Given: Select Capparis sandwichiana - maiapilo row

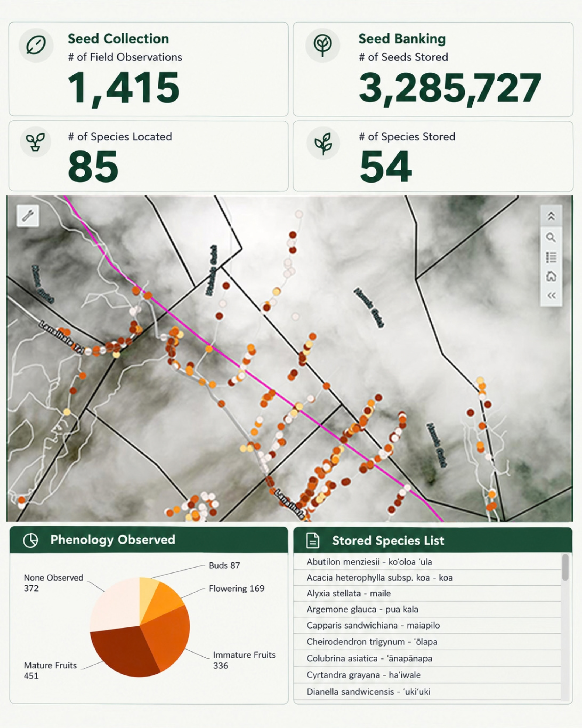Looking at the screenshot, I should [427, 625].
